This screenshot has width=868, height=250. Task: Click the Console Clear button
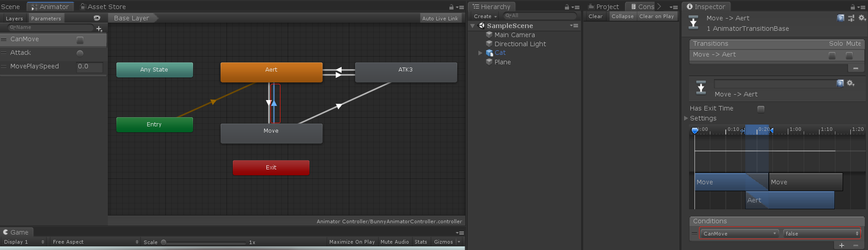[595, 16]
